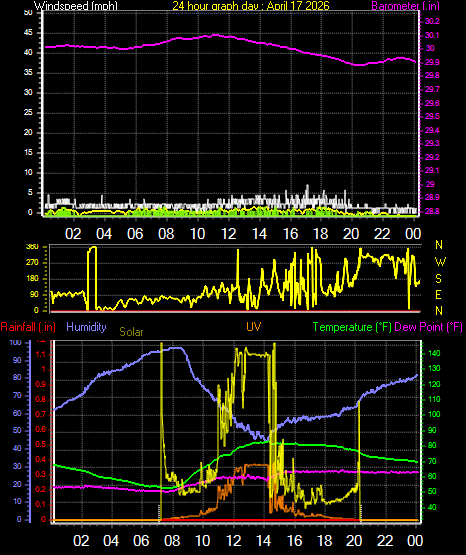Click the 360 wind direction scale value

pos(32,247)
